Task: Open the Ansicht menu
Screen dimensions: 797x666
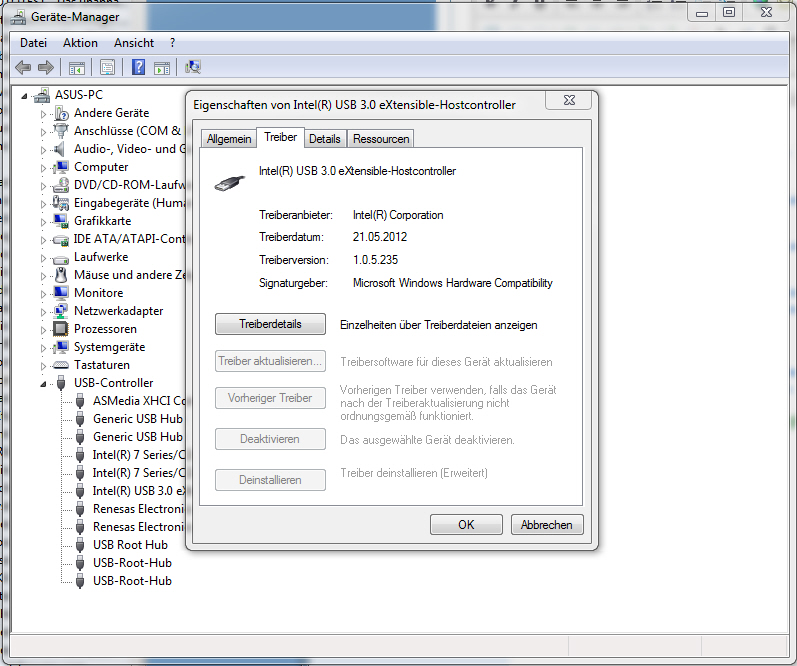Action: [134, 43]
